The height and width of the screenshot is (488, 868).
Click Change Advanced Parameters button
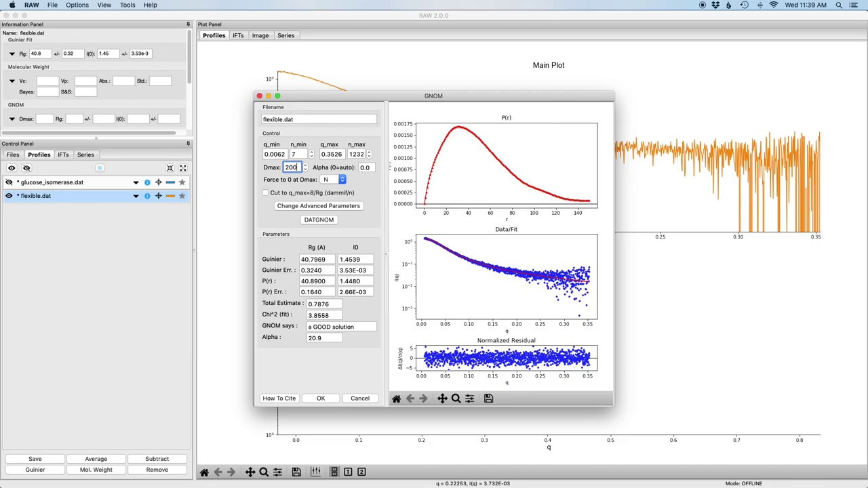319,206
